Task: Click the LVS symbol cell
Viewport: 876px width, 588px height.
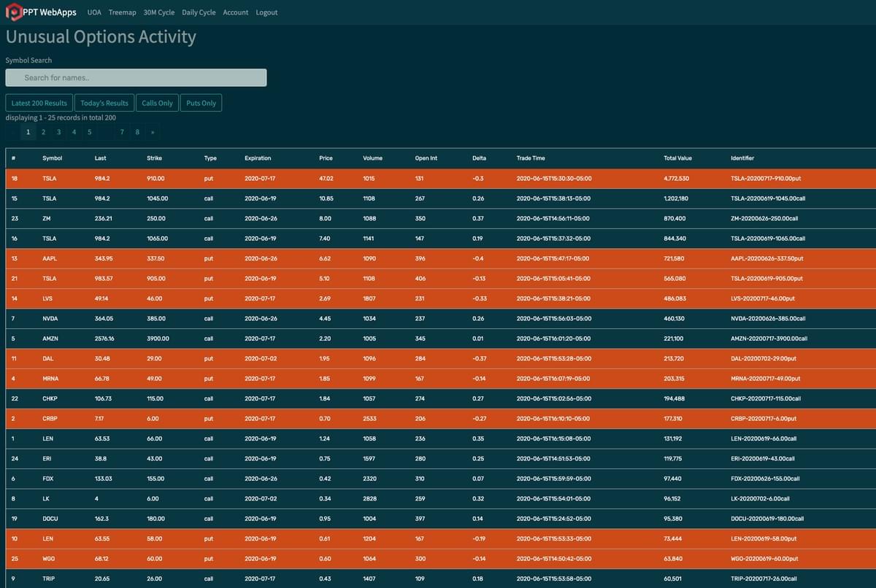Action: pyautogui.click(x=48, y=298)
